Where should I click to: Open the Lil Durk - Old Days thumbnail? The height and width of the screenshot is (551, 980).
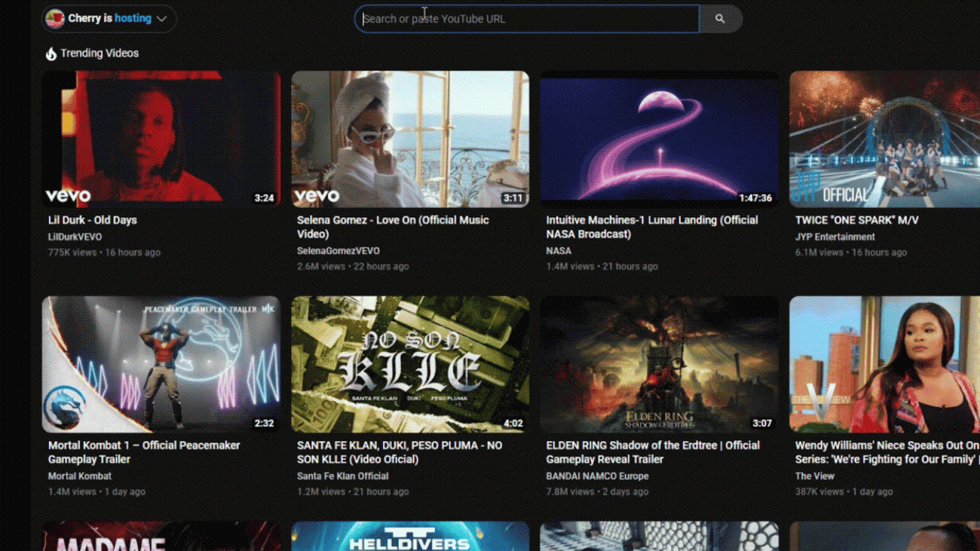click(x=162, y=139)
